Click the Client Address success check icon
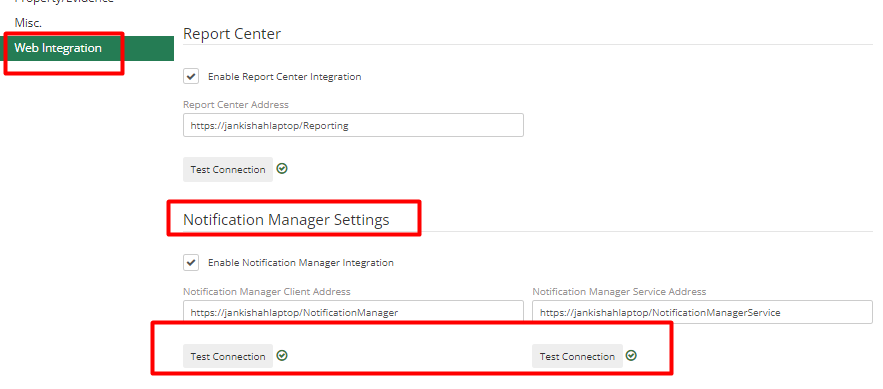This screenshot has height=389, width=883. click(282, 355)
